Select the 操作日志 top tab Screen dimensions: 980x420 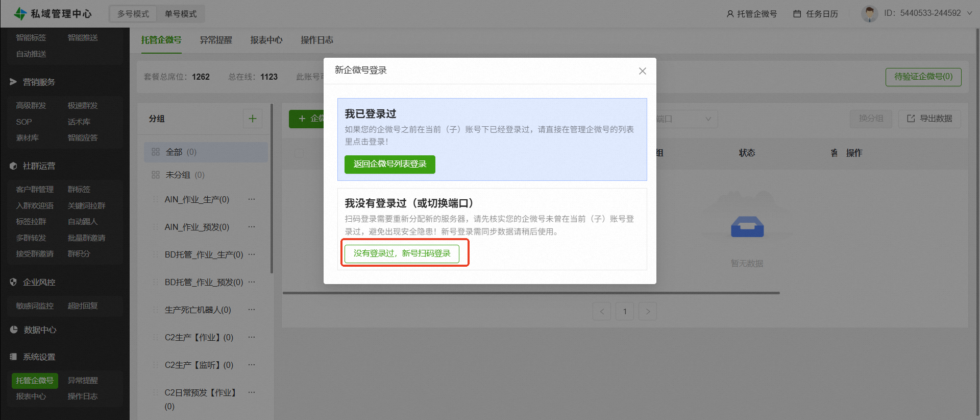tap(317, 40)
